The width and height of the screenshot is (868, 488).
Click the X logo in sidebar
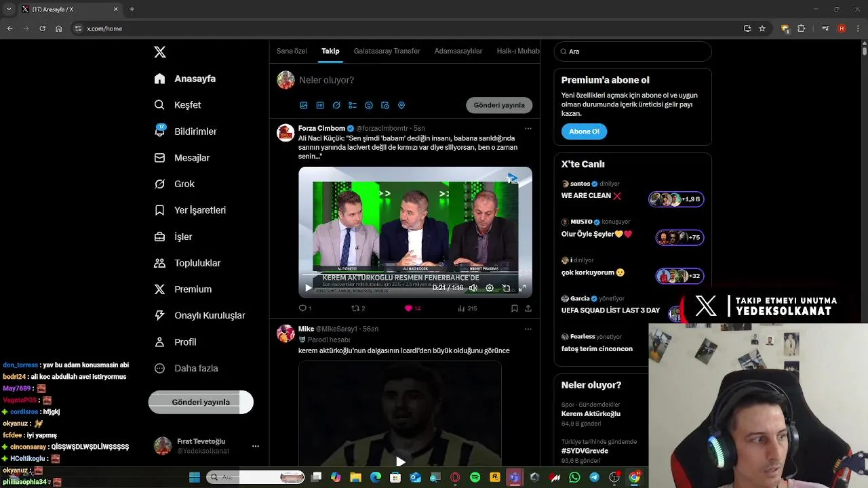pyautogui.click(x=160, y=52)
